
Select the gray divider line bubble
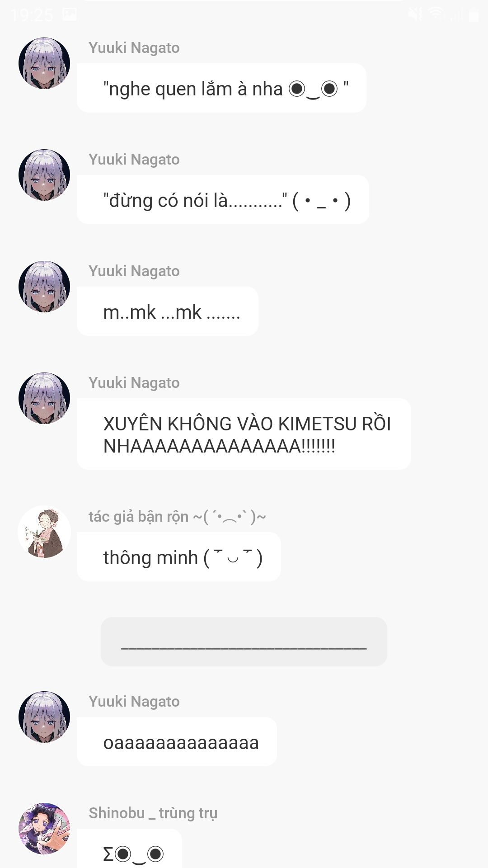pyautogui.click(x=244, y=642)
